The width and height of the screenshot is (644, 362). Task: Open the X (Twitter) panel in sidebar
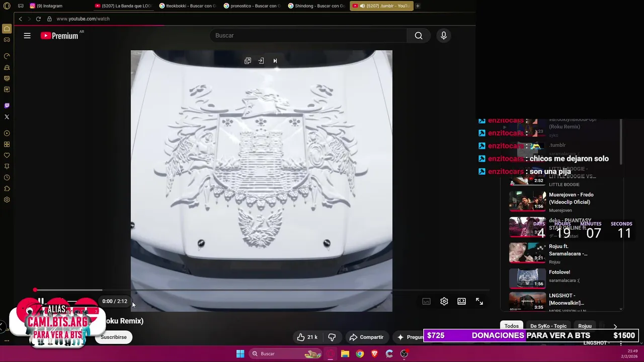point(7,117)
